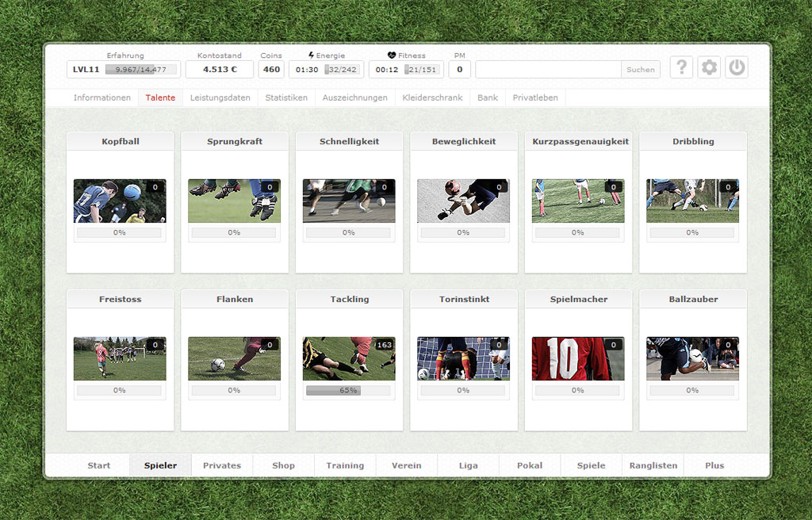Open the Kleiderschrank tab
This screenshot has width=812, height=520.
tap(432, 97)
